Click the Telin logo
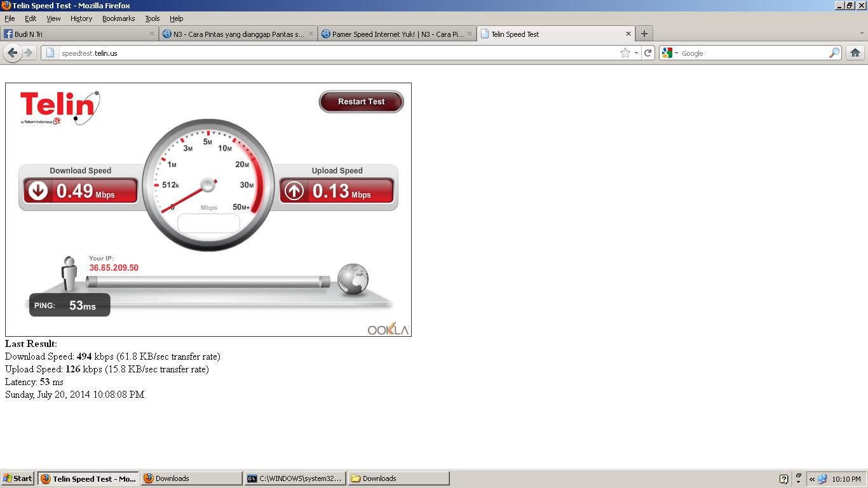The height and width of the screenshot is (488, 868). tap(60, 107)
